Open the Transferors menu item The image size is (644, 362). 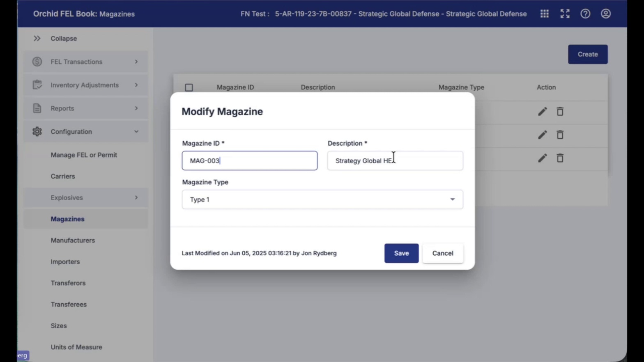[68, 283]
